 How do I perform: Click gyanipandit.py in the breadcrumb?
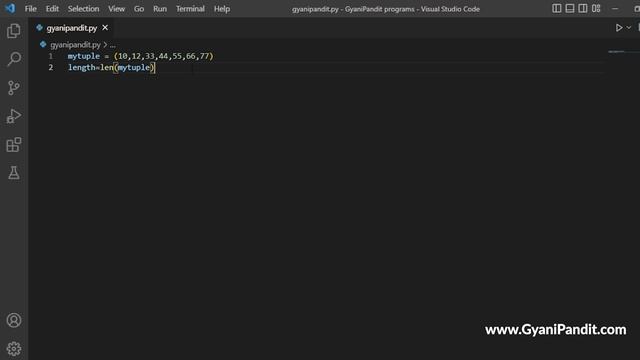tap(75, 44)
